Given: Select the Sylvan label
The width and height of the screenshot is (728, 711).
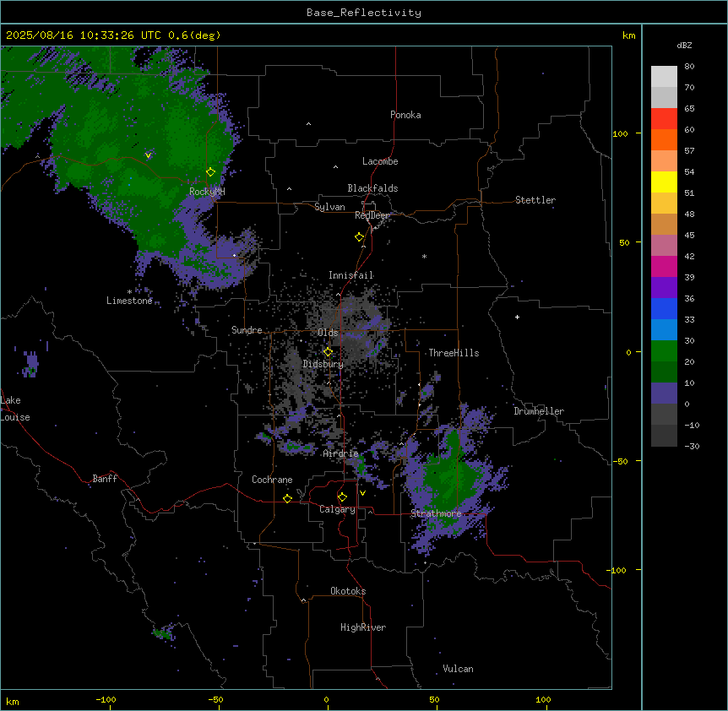Looking at the screenshot, I should 329,207.
